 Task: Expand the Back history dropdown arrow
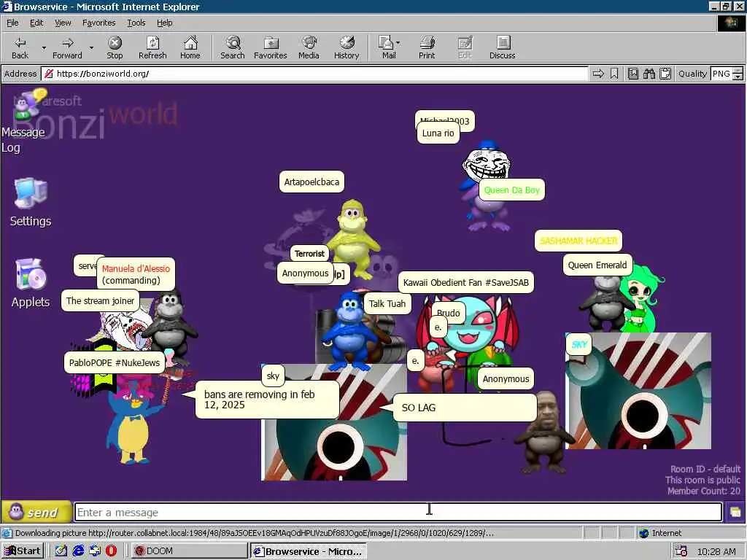click(x=44, y=47)
